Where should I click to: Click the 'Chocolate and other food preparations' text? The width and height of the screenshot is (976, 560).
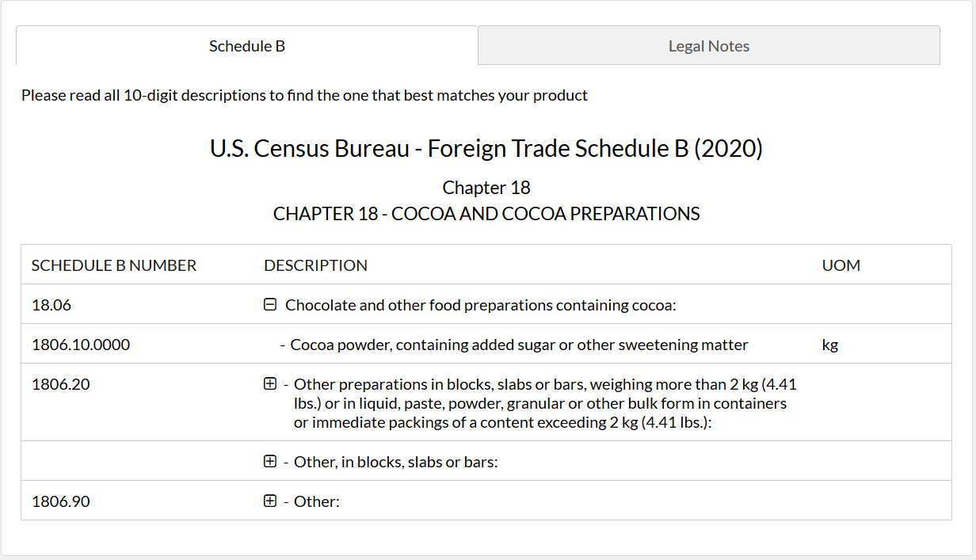(481, 305)
